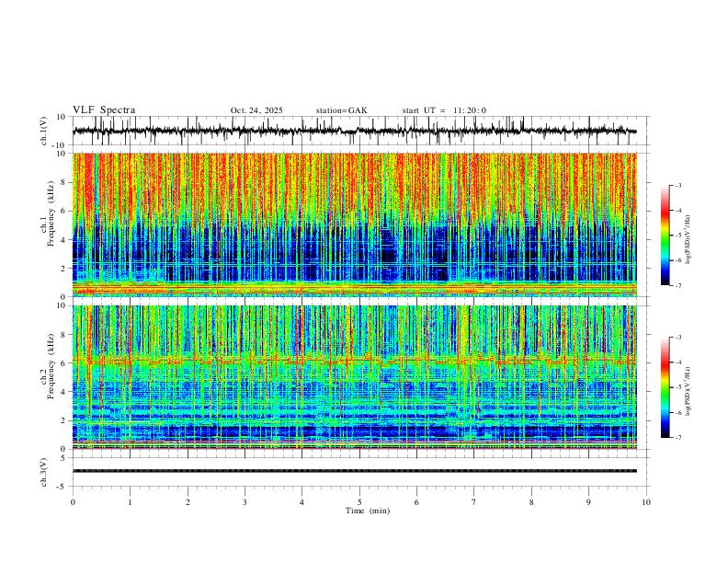Click the date 'Oct. 24, 2025'

pyautogui.click(x=256, y=110)
